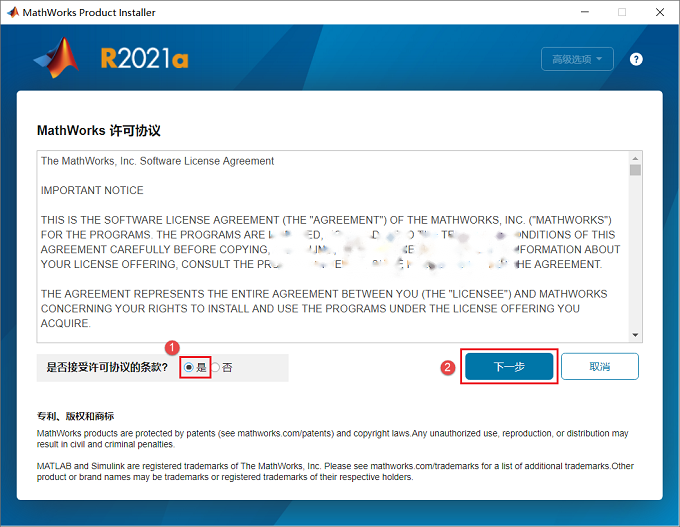Click the MATLAB logo in the header
Viewport: 680px width, 527px height.
click(x=57, y=58)
